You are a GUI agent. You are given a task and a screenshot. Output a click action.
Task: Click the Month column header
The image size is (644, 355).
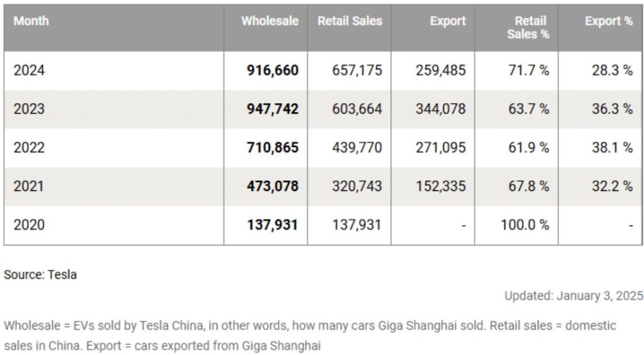pyautogui.click(x=31, y=21)
